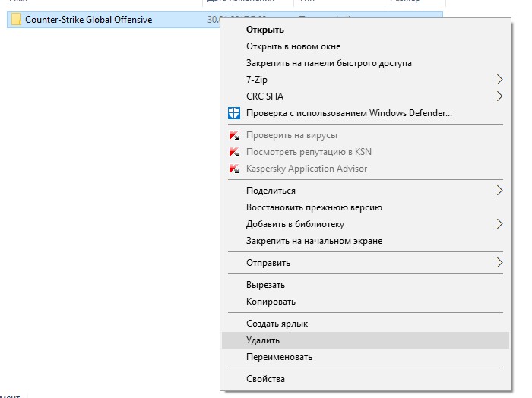This screenshot has height=398, width=532.
Task: Expand the Добавить в библиотеку submenu arrow
Action: [499, 224]
